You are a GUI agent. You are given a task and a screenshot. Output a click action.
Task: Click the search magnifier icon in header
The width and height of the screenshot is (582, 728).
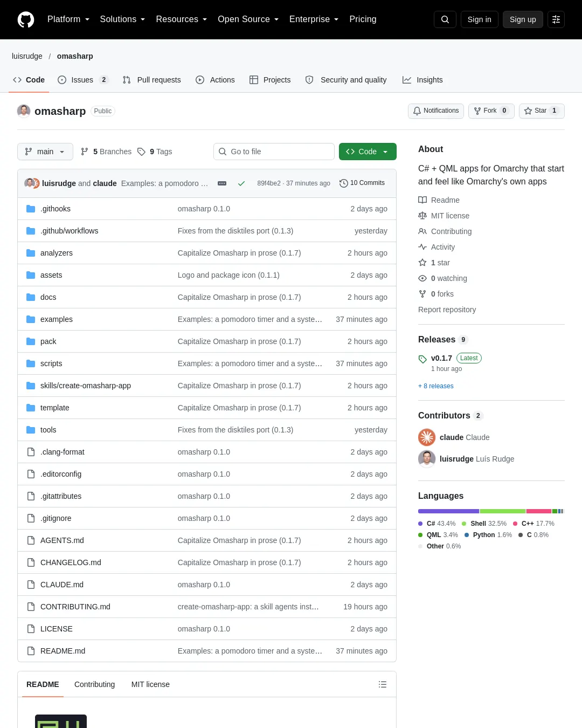[445, 19]
